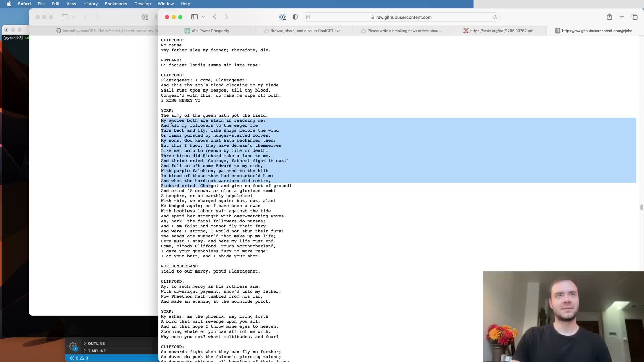The height and width of the screenshot is (362, 644).
Task: Open the sidebar dropdown chevron
Action: [x=203, y=17]
